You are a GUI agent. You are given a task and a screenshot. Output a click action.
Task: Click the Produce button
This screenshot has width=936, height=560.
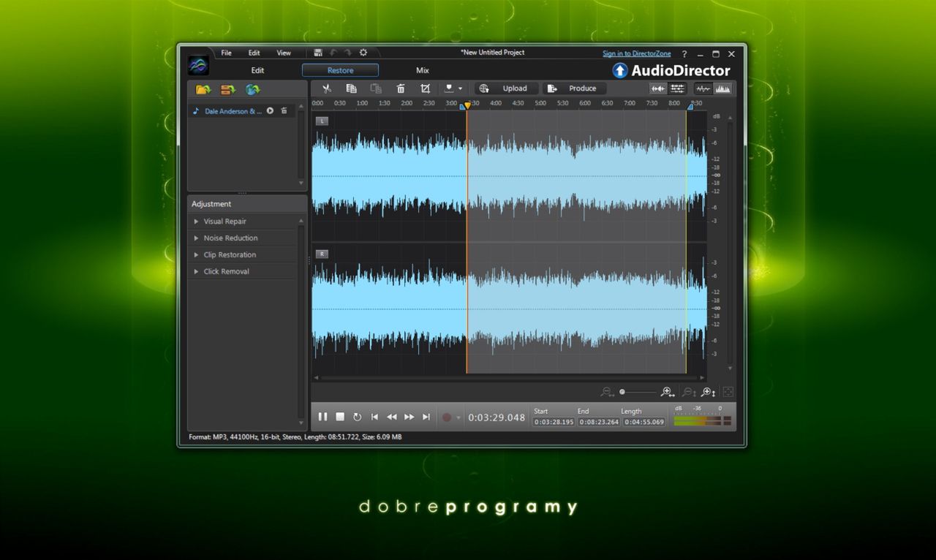click(575, 88)
